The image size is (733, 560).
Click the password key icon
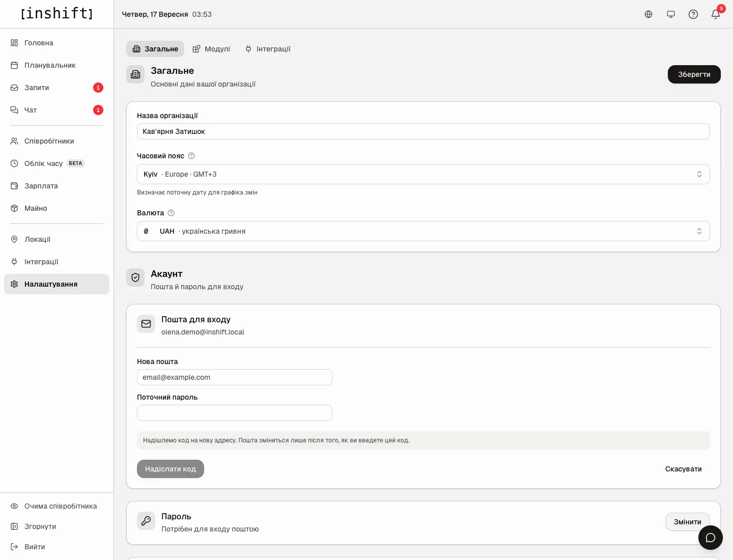[x=146, y=521]
